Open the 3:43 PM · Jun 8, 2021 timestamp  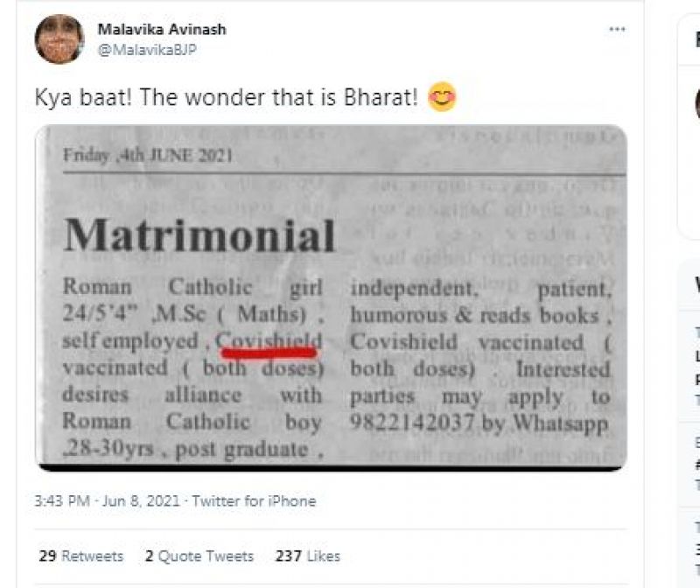click(x=107, y=501)
